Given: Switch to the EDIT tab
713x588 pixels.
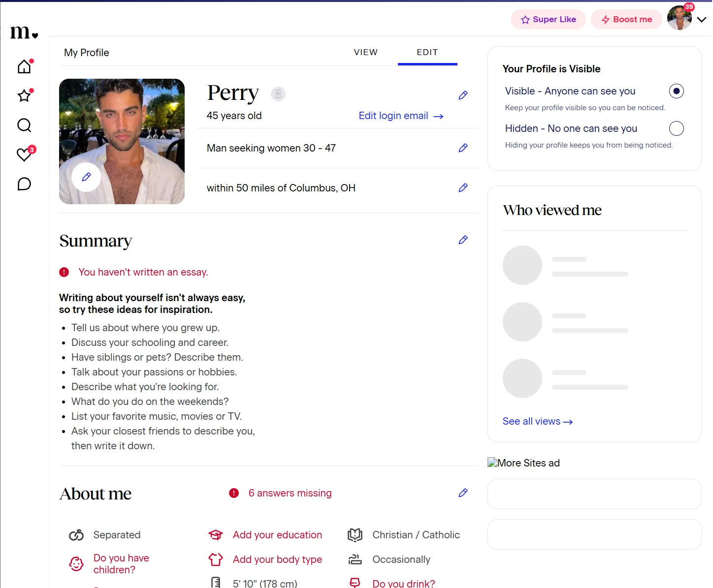Looking at the screenshot, I should [427, 52].
